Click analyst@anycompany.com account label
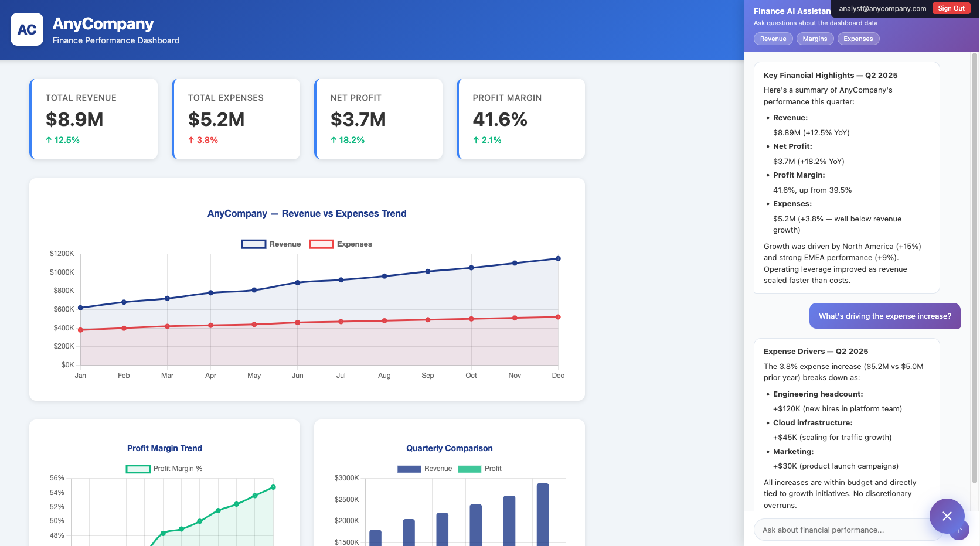 coord(882,8)
